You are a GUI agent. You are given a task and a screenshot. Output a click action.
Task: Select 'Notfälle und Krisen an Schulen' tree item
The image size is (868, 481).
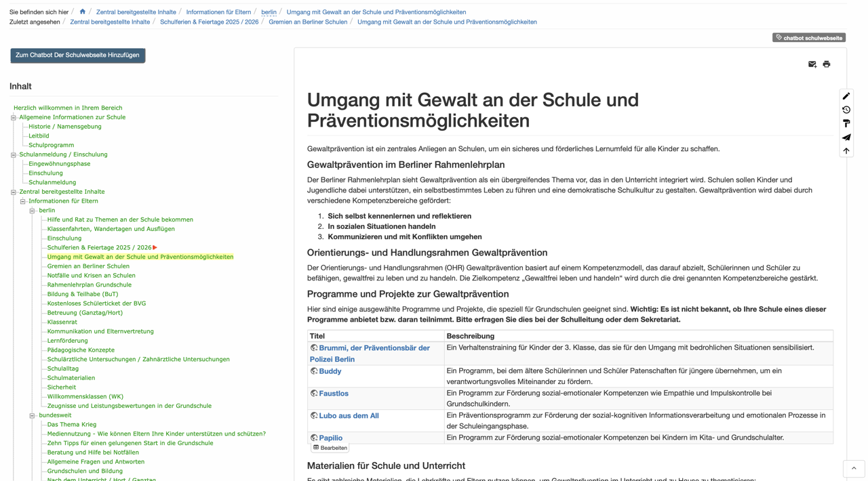[91, 276]
